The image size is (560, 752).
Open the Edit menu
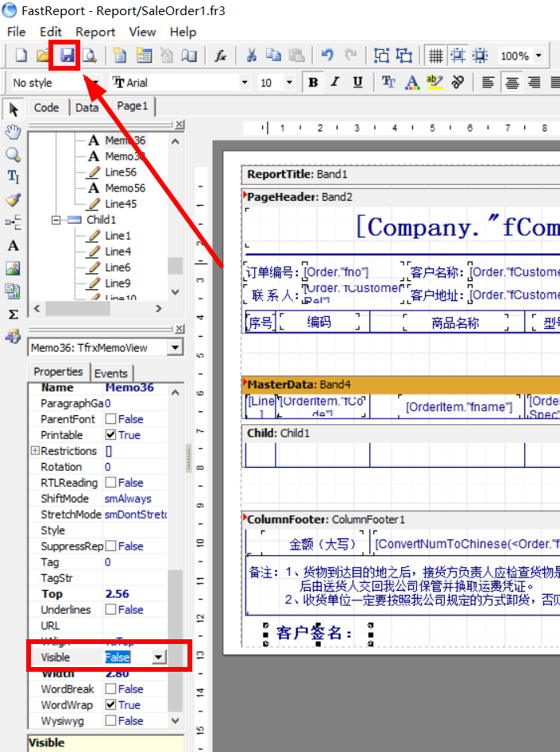(x=50, y=32)
